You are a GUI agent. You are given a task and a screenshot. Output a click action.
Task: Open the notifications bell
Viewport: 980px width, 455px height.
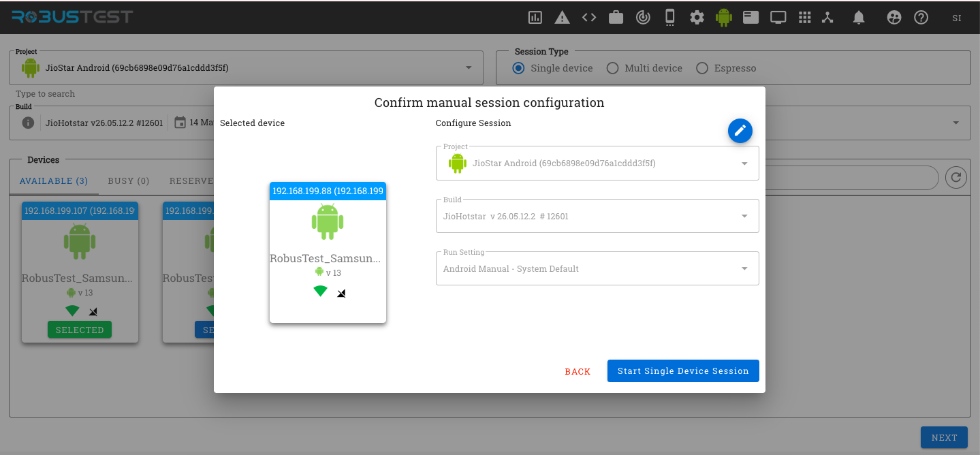coord(859,18)
